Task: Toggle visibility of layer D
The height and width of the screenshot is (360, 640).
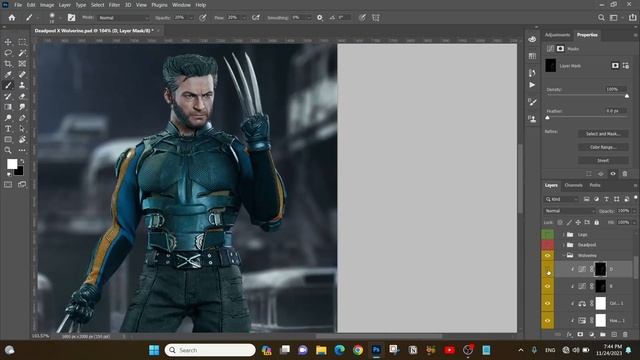Action: coord(547,269)
